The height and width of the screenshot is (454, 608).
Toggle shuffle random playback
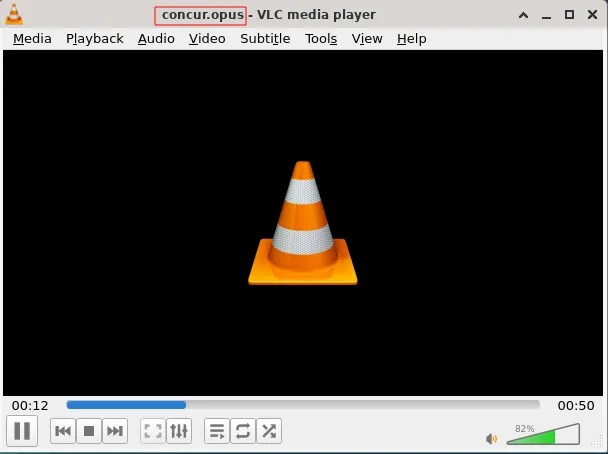[269, 431]
